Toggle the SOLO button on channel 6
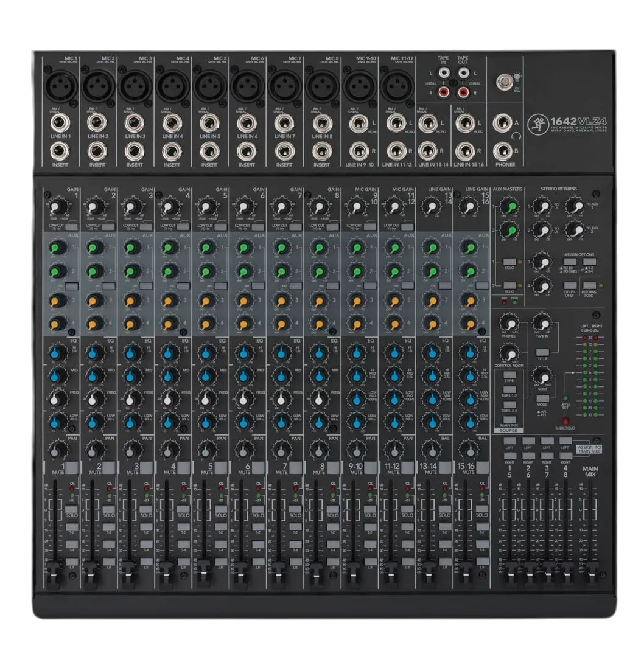This screenshot has height=668, width=644. pyautogui.click(x=258, y=509)
